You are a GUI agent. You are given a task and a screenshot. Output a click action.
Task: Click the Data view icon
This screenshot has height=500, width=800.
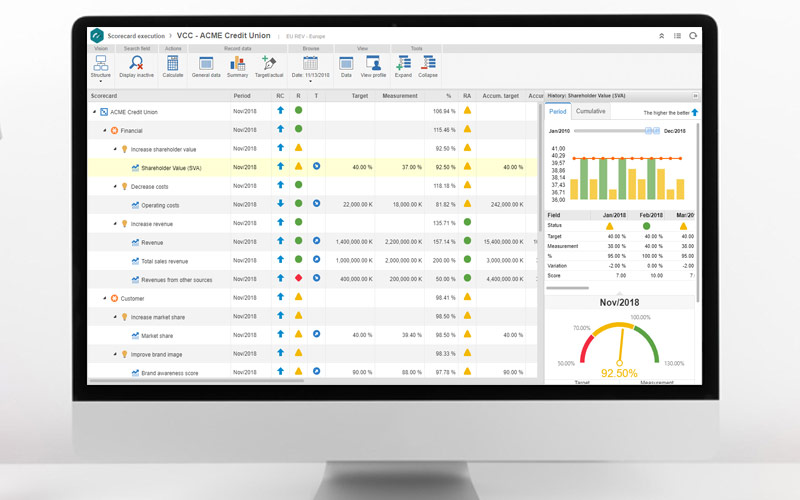(346, 64)
